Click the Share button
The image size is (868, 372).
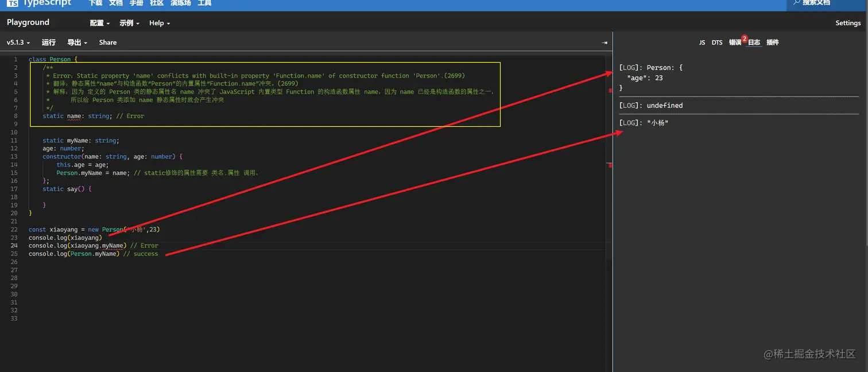tap(107, 42)
